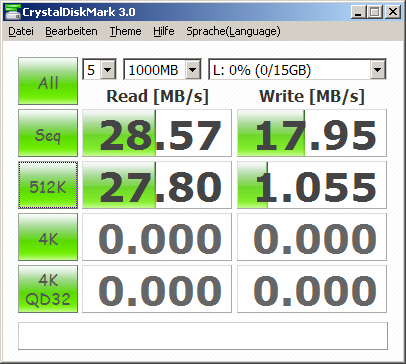Click the CrystalDiskMark title bar icon

point(13,12)
